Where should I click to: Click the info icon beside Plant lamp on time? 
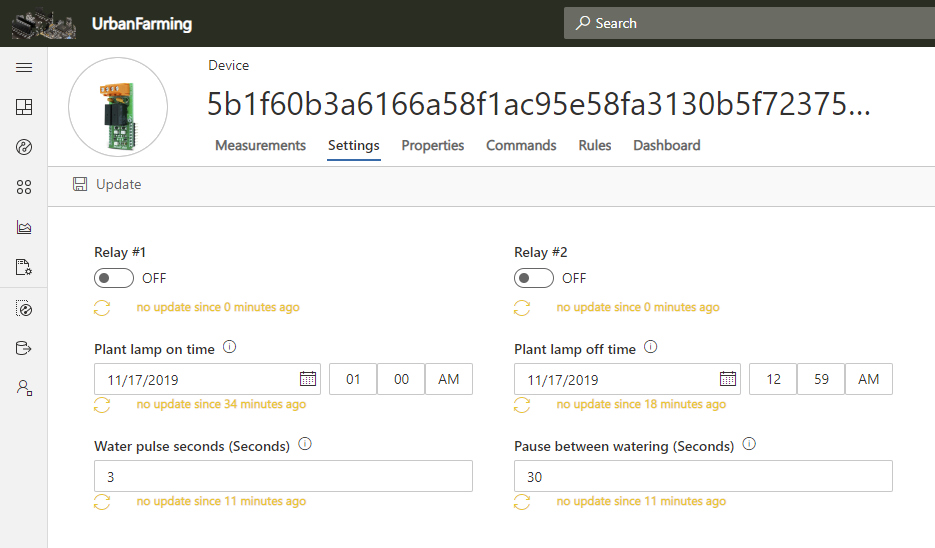coord(229,348)
